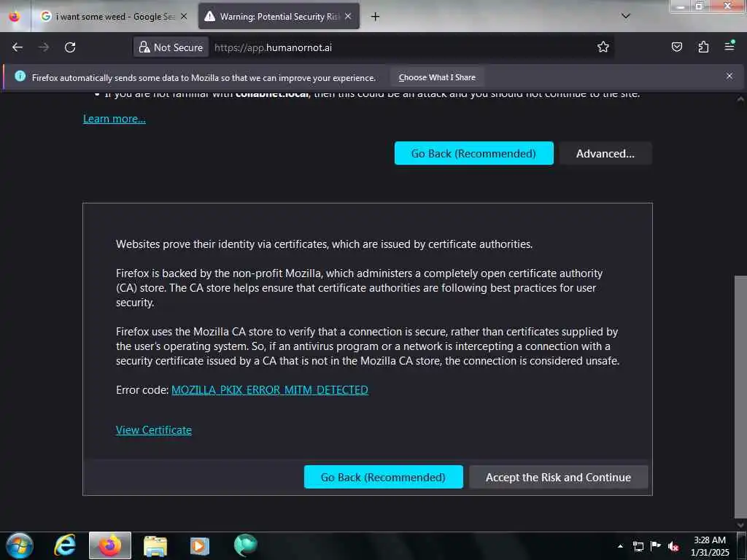Close the Warning Potential Security Risk tab
747x560 pixels.
348,16
